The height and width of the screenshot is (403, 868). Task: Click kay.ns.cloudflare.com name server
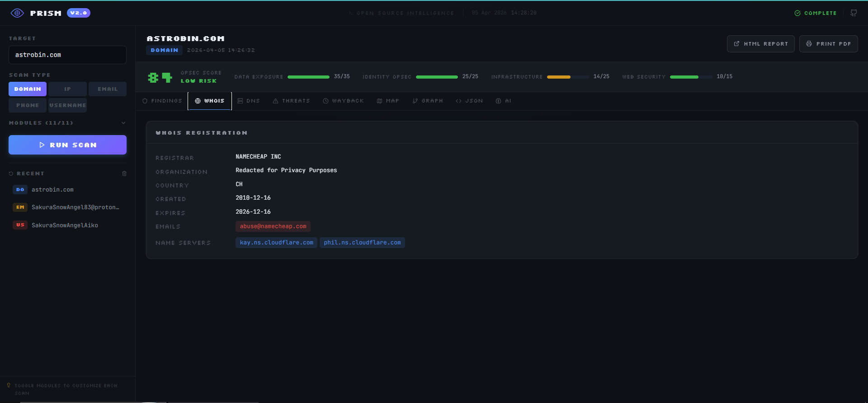point(277,243)
